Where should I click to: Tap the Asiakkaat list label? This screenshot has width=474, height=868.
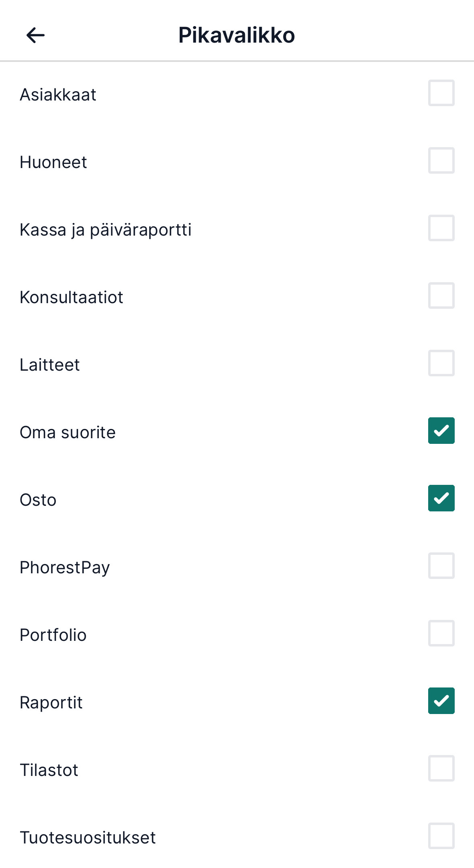(x=58, y=95)
